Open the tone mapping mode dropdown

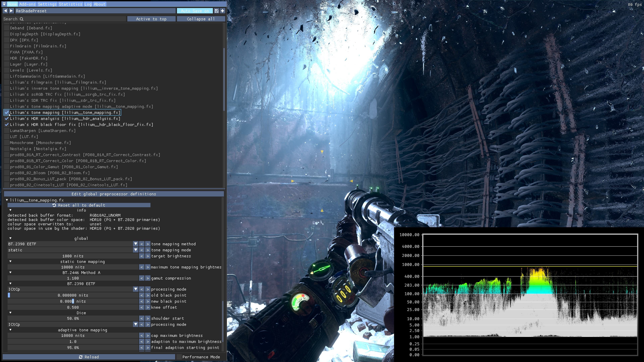136,250
